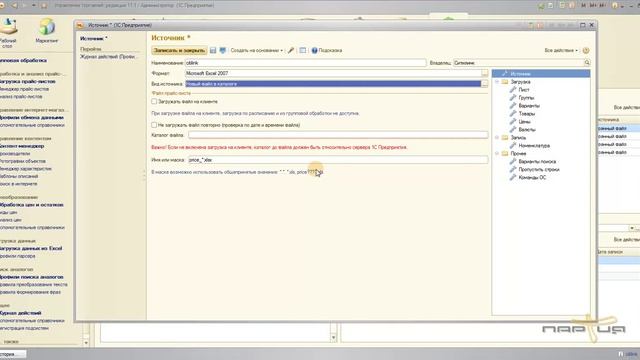
Task: Collapse the Прочее tree folder
Action: coord(497,153)
